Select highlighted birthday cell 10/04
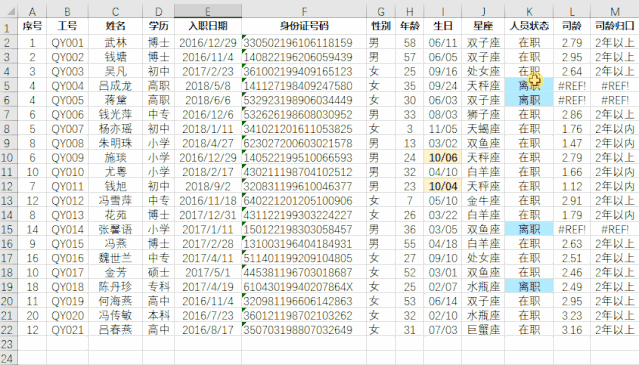The image size is (639, 365). click(x=443, y=186)
